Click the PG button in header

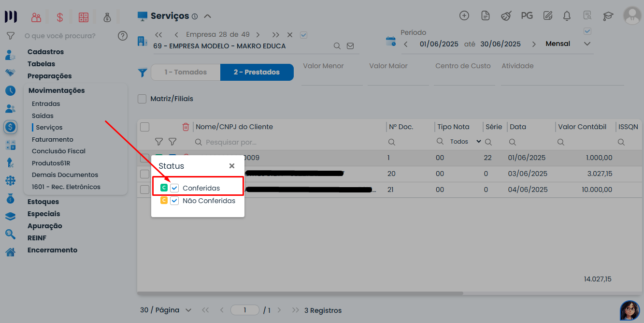527,15
